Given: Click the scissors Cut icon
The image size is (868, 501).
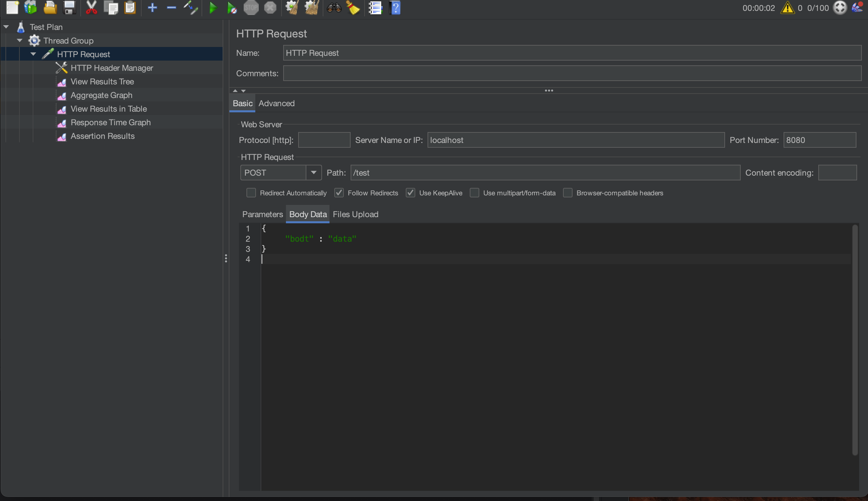Looking at the screenshot, I should click(91, 7).
